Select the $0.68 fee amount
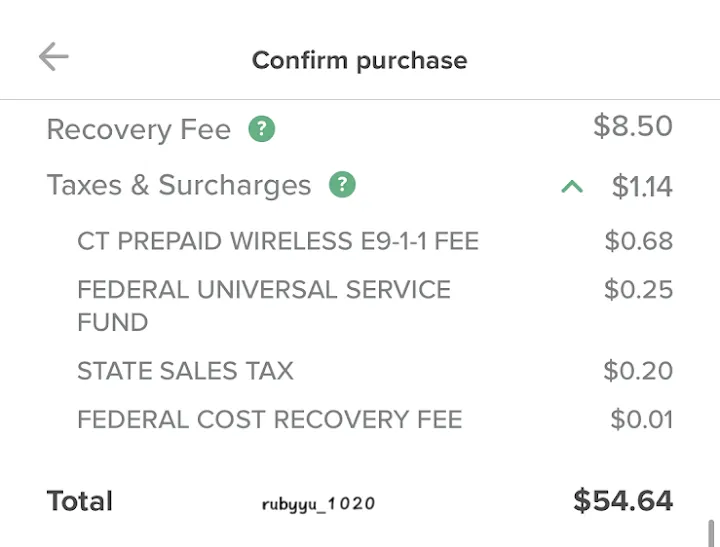This screenshot has width=720, height=547. click(638, 241)
